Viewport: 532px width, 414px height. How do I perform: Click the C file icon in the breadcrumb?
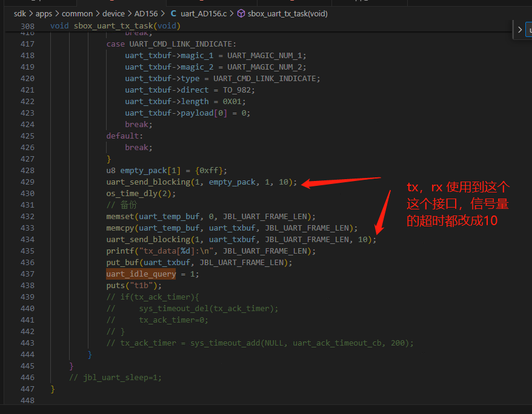click(x=173, y=13)
